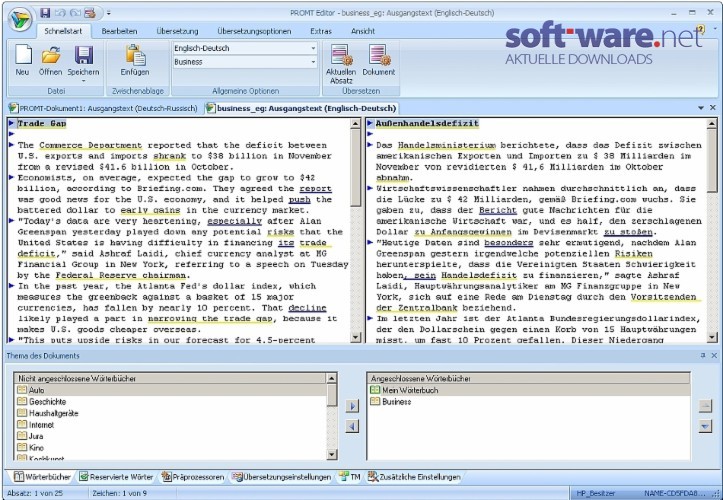The height and width of the screenshot is (500, 723).
Task: Select Haushaltgeräte dictionary
Action: coord(170,413)
